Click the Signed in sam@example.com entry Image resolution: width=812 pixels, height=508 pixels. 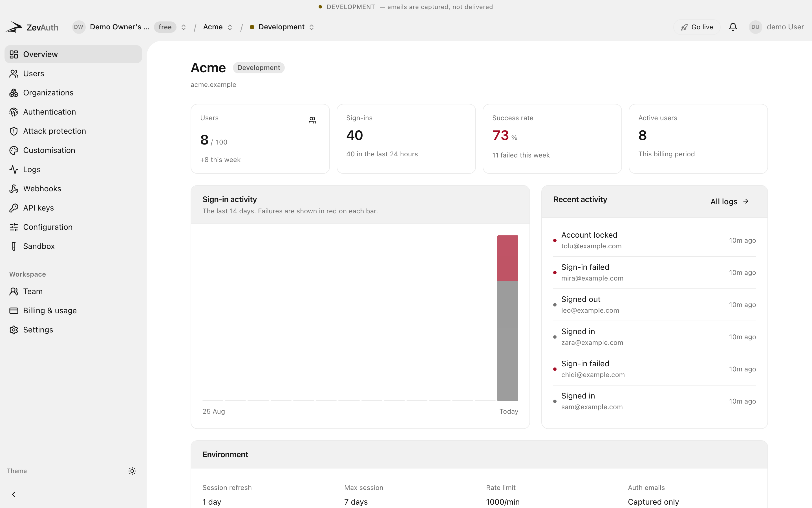[x=654, y=401]
